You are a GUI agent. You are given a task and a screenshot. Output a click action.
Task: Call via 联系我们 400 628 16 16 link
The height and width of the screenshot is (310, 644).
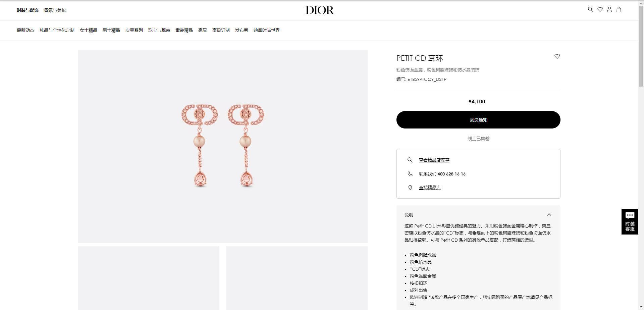(x=442, y=174)
